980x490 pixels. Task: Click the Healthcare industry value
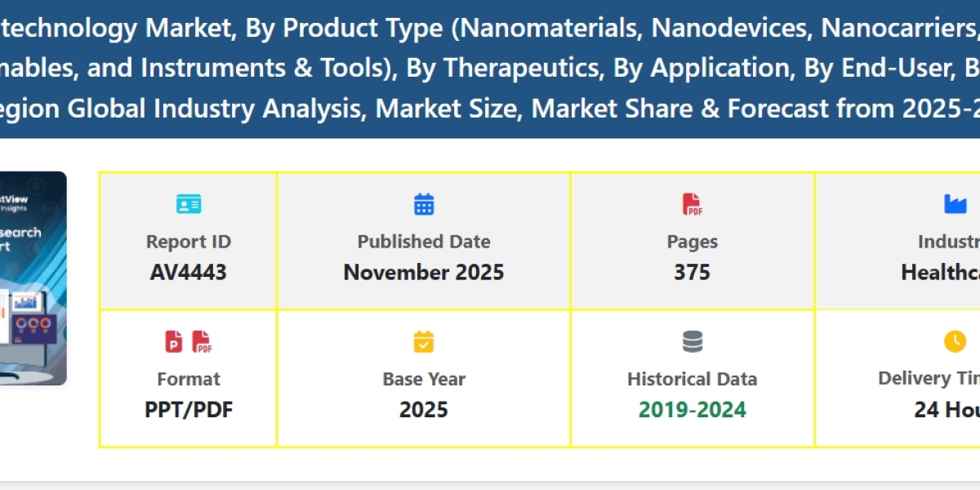tap(941, 272)
